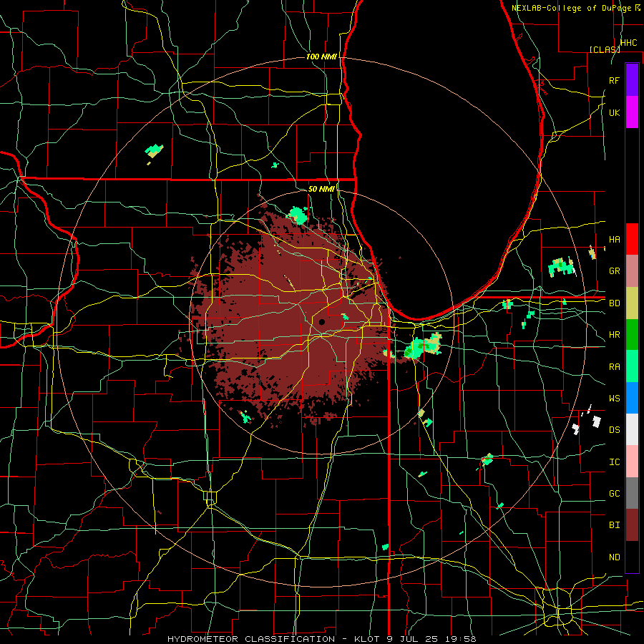Click the UK magenta legend swatch
644x644 pixels.
click(x=632, y=112)
